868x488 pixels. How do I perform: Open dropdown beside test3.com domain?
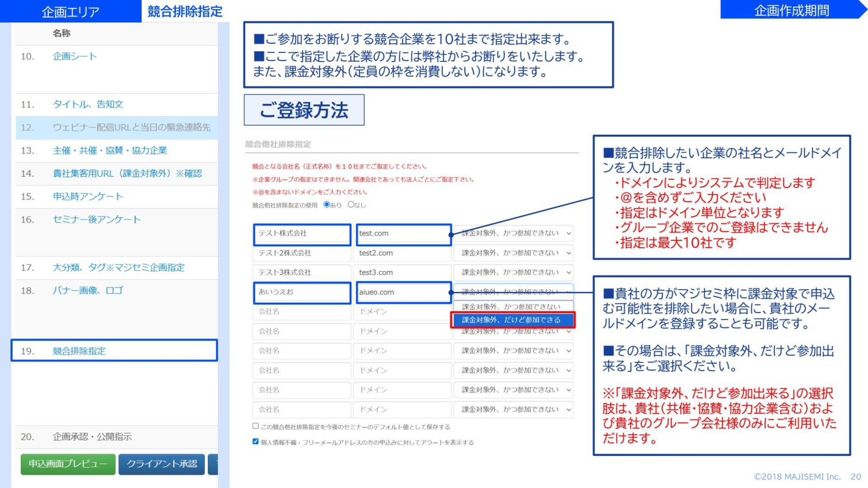[514, 272]
